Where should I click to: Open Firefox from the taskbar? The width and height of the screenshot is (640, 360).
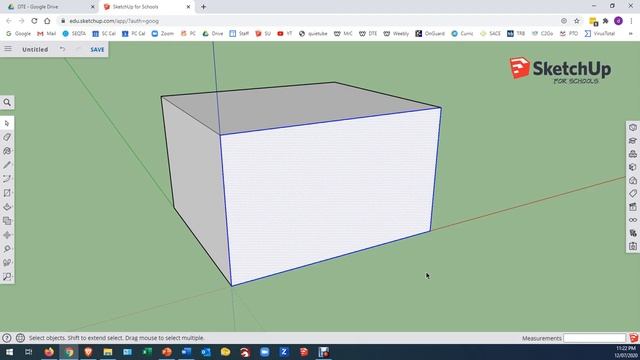point(49,352)
